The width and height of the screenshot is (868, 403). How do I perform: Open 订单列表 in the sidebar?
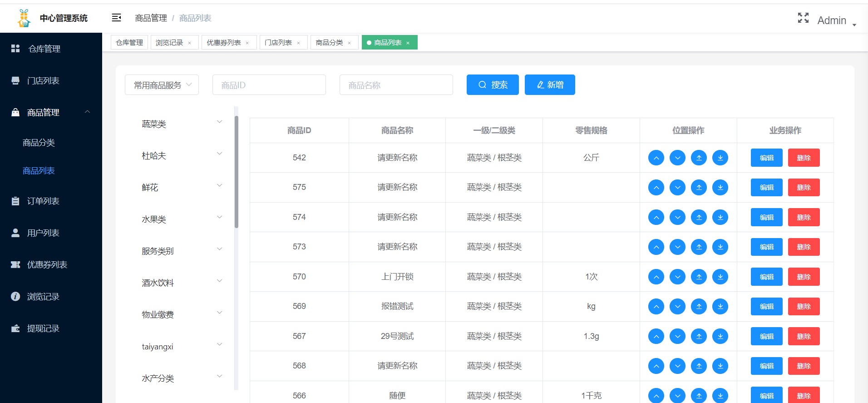click(x=51, y=201)
